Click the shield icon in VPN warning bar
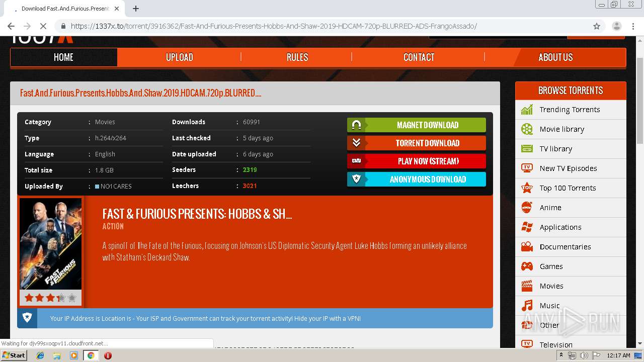Screen dimensions: 644x362 27,318
